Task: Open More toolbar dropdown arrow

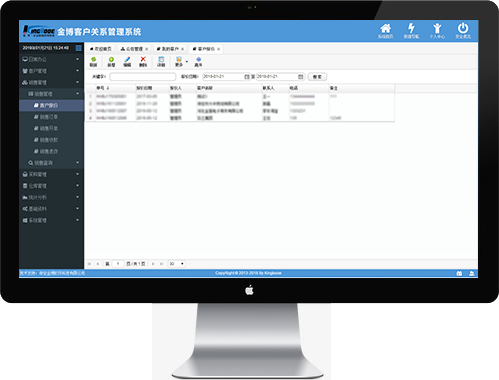Action: (187, 61)
